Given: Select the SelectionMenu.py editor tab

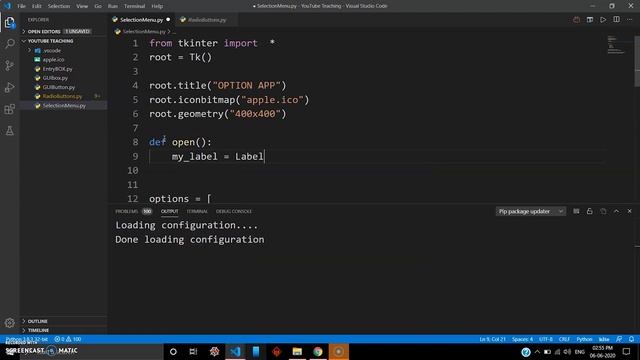Looking at the screenshot, I should pyautogui.click(x=141, y=20).
